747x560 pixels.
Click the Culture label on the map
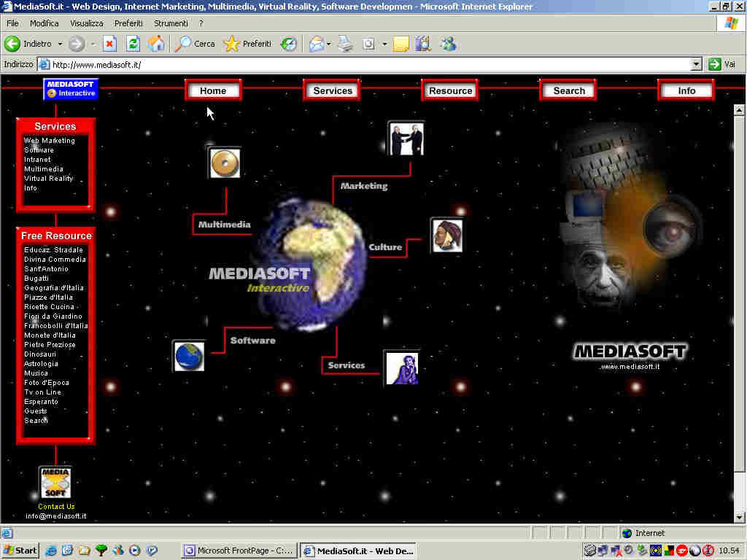(x=385, y=247)
